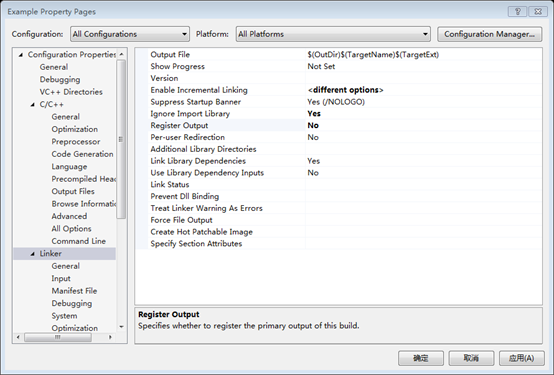Open VC++ Directories page
The width and height of the screenshot is (554, 375).
click(x=71, y=92)
